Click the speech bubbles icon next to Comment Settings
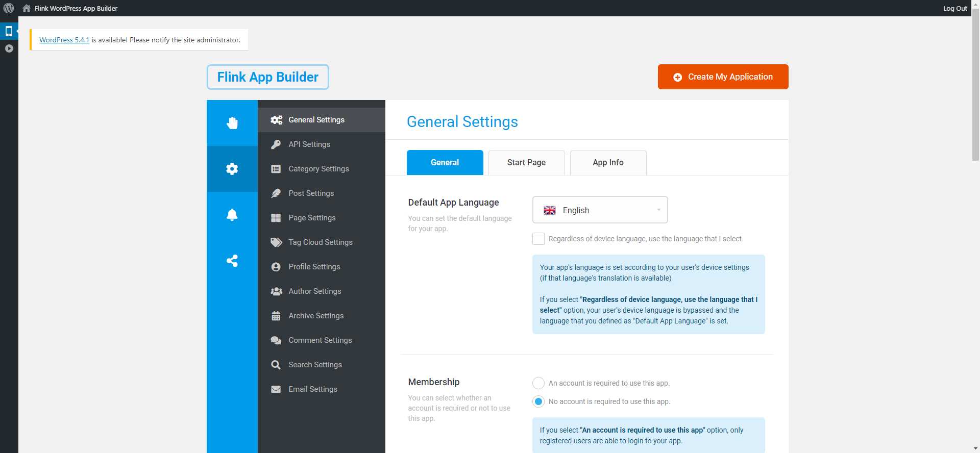 coord(276,340)
